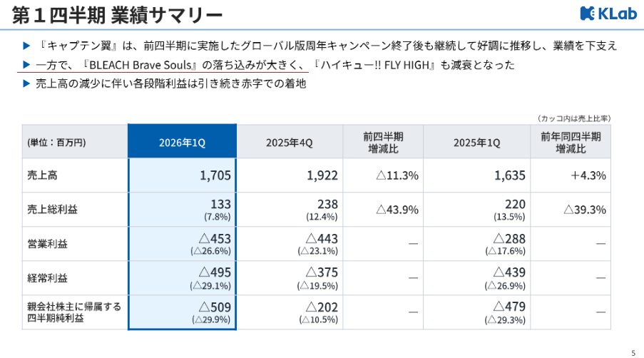Viewport: 644px width, 358px height.
Task: Click the 親会社株主に帰属する四半期純利益 label
Action: click(x=74, y=312)
